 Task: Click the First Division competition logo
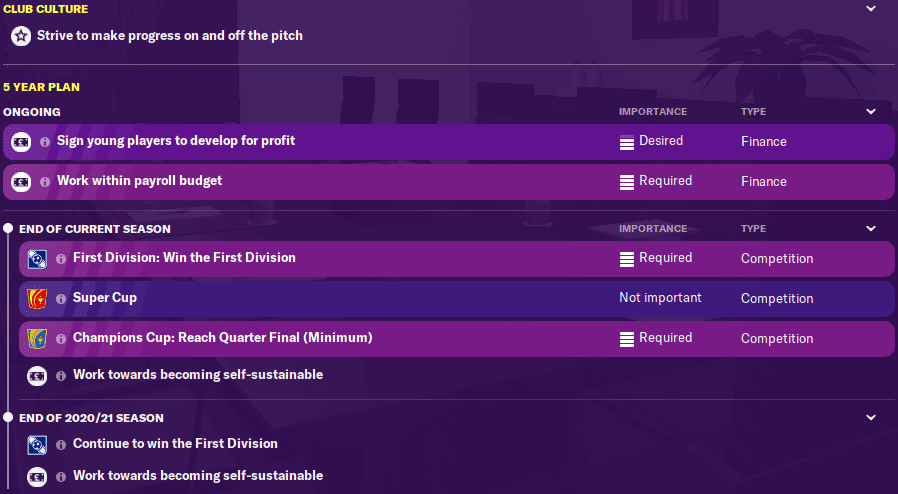(x=37, y=259)
